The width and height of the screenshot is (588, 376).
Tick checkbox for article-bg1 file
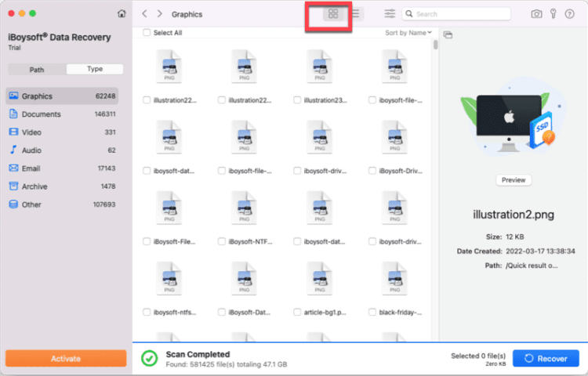(297, 312)
